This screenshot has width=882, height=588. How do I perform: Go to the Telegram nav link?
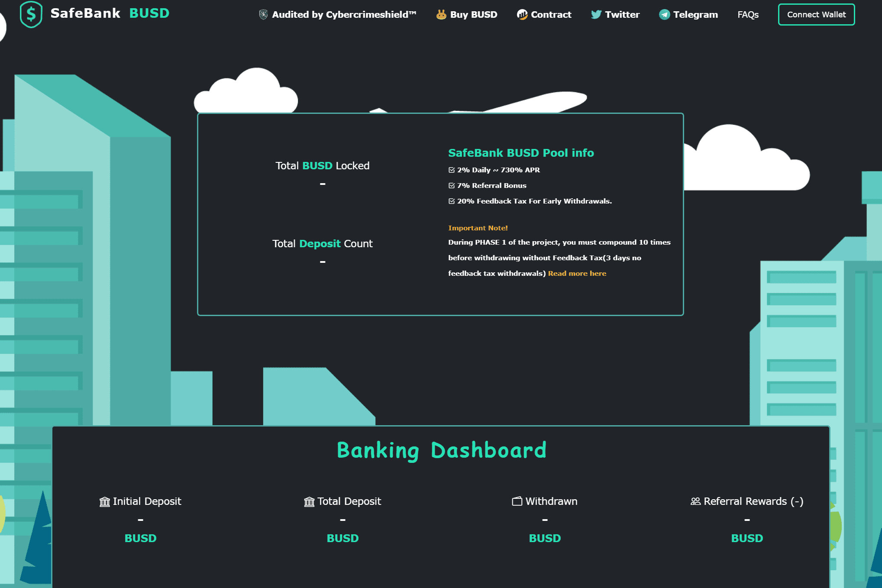click(x=688, y=14)
